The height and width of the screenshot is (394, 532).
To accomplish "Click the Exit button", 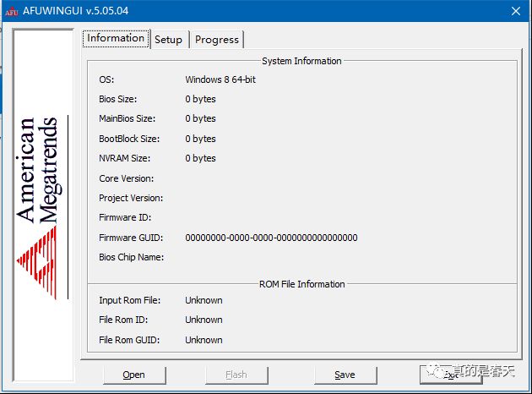I will click(x=451, y=375).
